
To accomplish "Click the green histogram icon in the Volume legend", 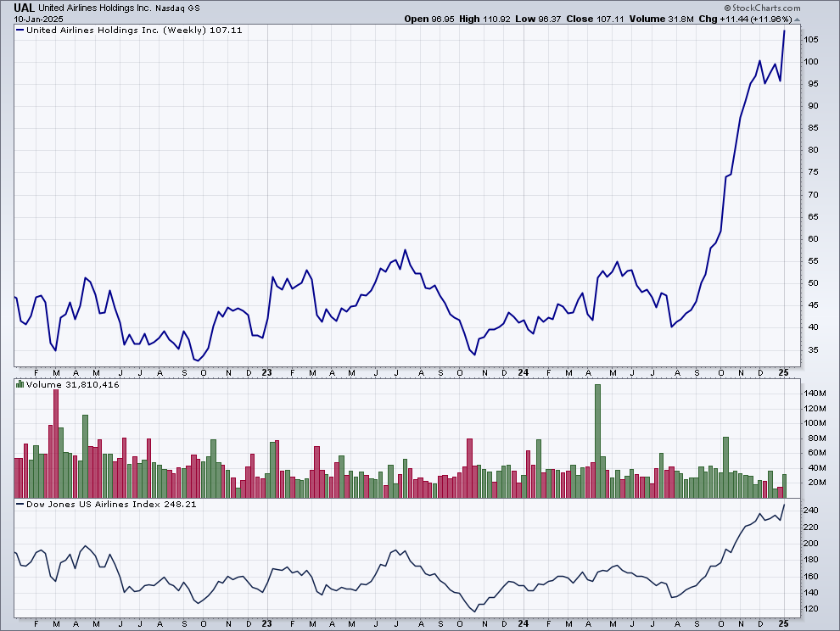I will (x=19, y=384).
